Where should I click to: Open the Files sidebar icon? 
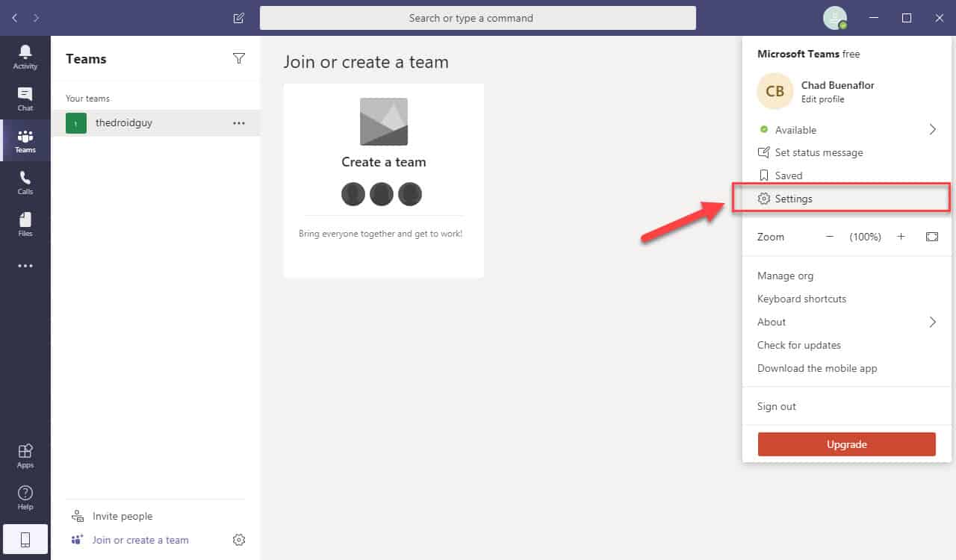click(x=25, y=224)
